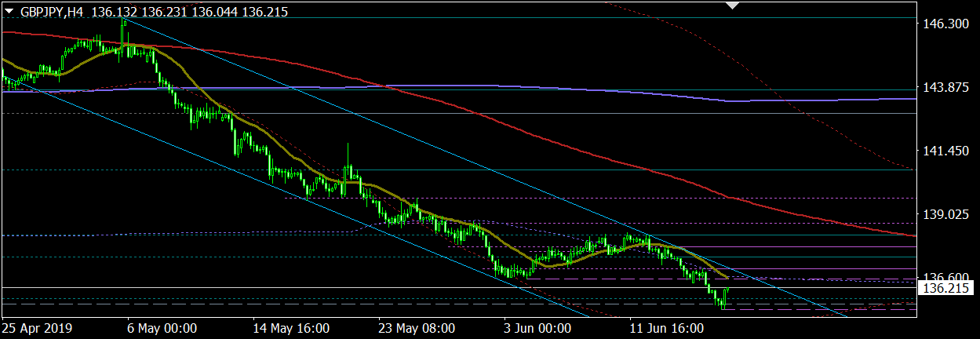Click the OHLC values 136.132 136.231 136.044 136.215
The image size is (980, 339).
coord(189,12)
